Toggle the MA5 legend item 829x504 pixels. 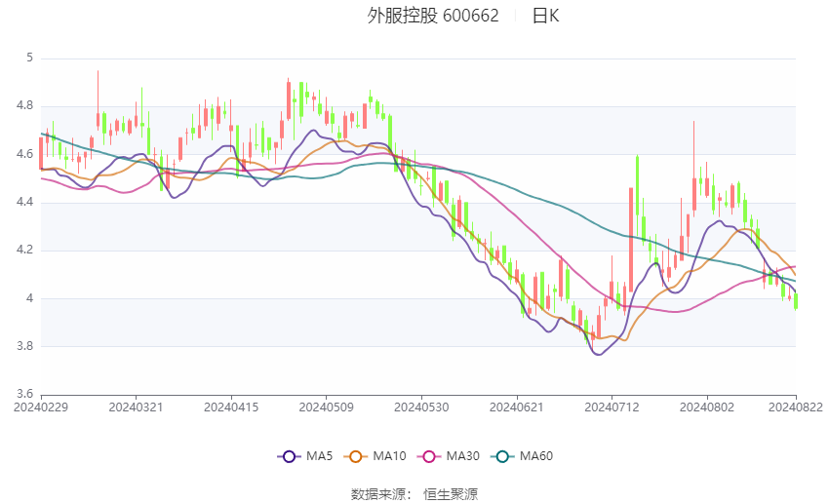point(305,456)
